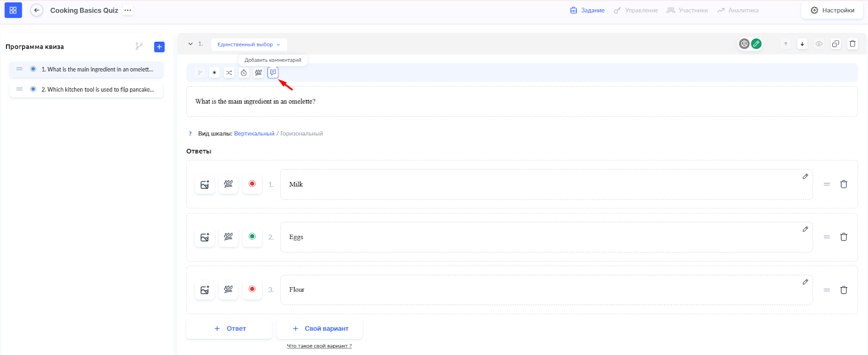Set question timer with stopwatch icon
The width and height of the screenshot is (868, 355).
pos(244,73)
